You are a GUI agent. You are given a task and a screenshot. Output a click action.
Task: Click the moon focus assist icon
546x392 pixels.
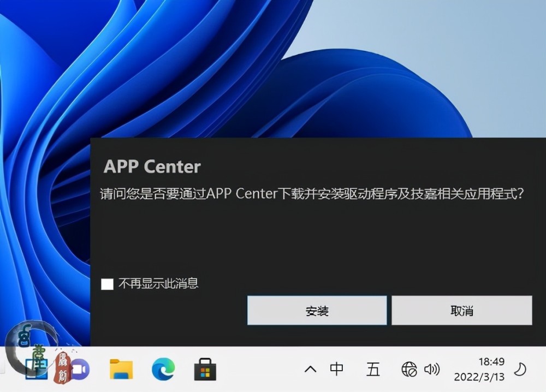(520, 369)
